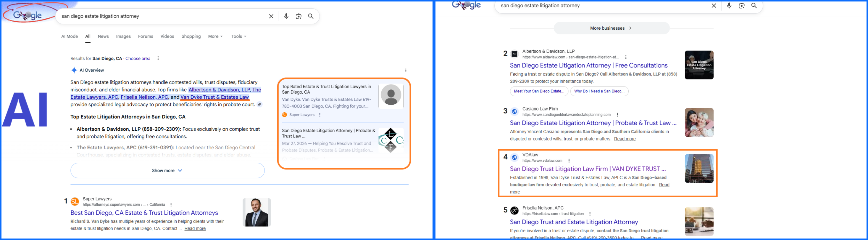Clear the search box in left panel
This screenshot has width=868, height=240.
coord(271,16)
